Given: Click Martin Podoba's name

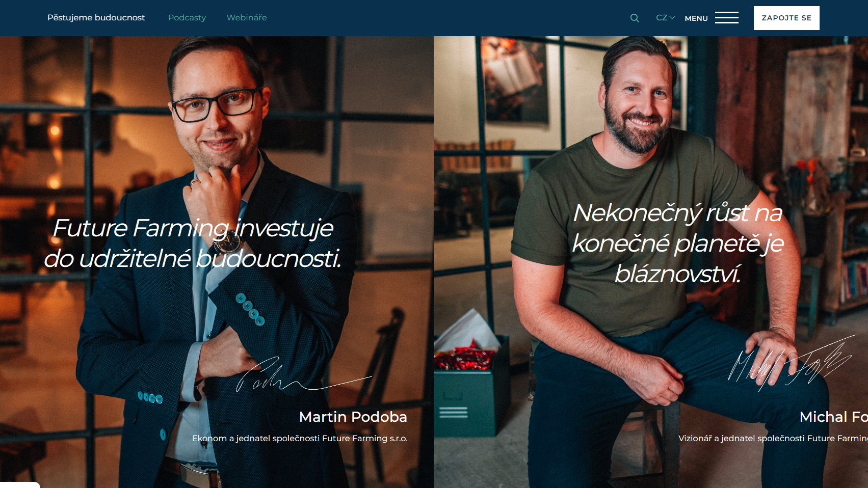Looking at the screenshot, I should tap(353, 417).
